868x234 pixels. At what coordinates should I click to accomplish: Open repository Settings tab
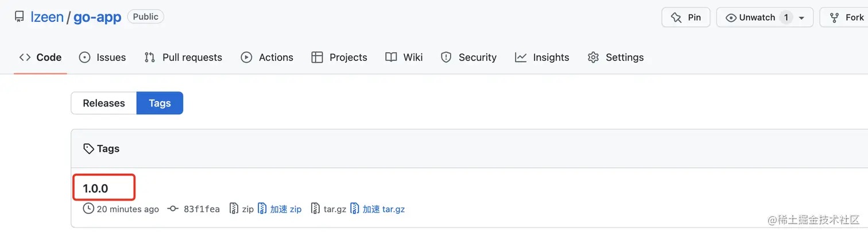click(x=615, y=57)
